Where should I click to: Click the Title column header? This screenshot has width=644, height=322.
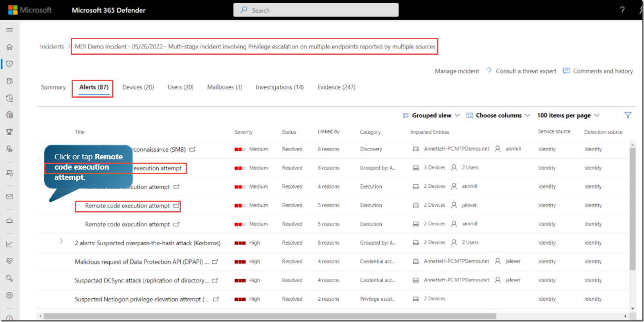[x=80, y=132]
